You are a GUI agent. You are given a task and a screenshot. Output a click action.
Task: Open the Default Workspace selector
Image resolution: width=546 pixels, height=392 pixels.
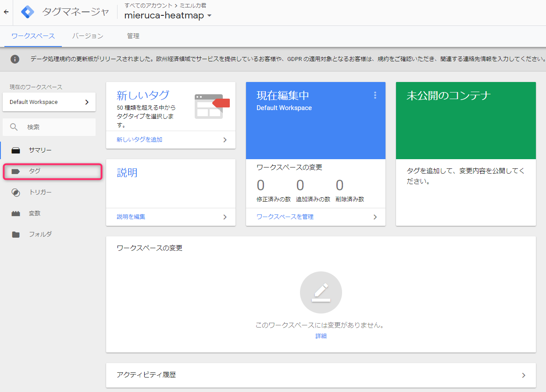click(x=49, y=102)
